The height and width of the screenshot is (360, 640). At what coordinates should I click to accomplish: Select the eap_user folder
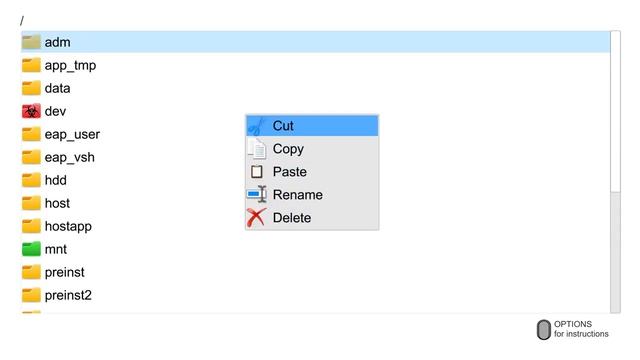tap(316, 134)
